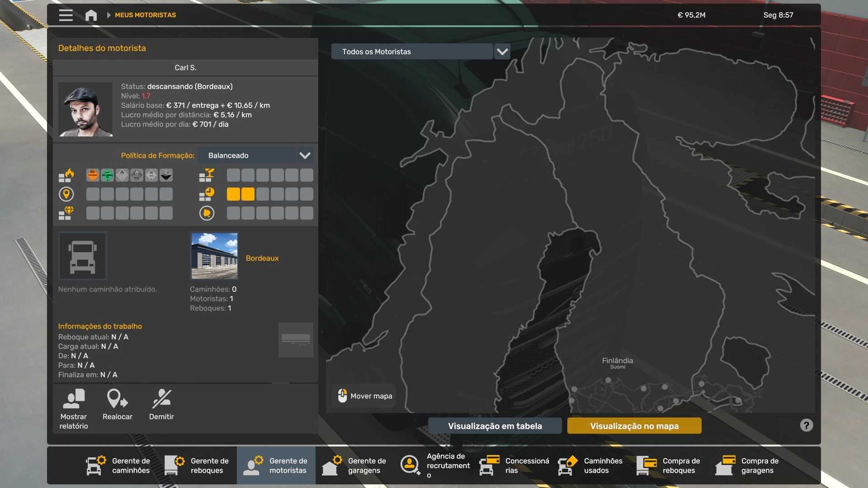The image size is (868, 488).
Task: Open the Gerente de caminhões tab
Action: [118, 465]
